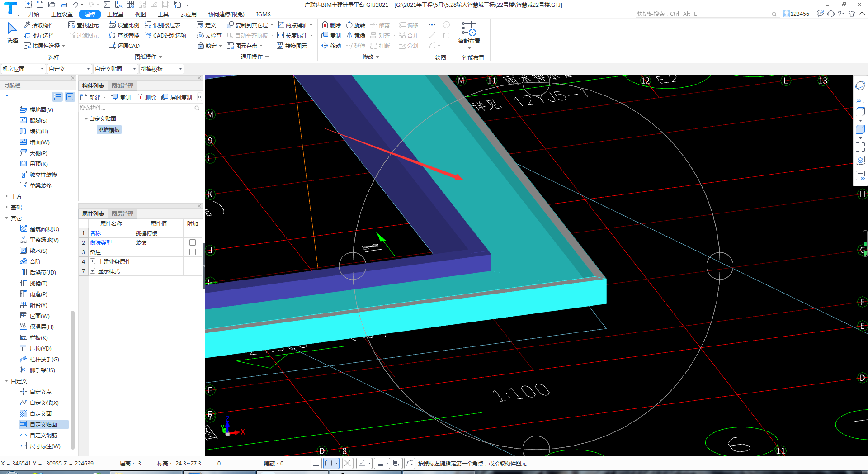Open the 挑檐模板 component dropdown
Screen dimensions: 868x474
[161, 69]
